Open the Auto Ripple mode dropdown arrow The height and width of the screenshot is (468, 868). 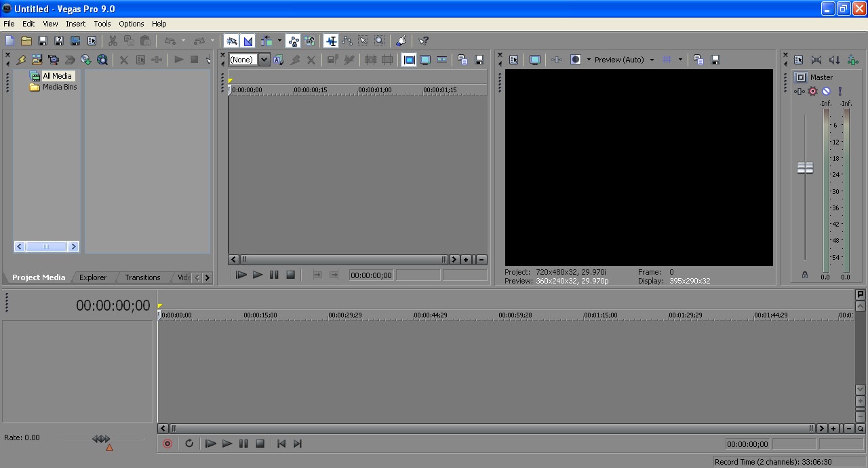click(x=279, y=41)
